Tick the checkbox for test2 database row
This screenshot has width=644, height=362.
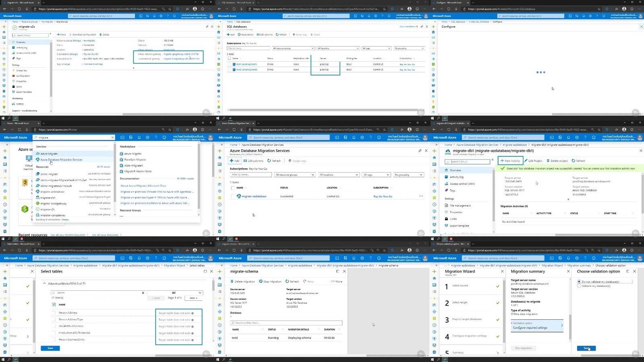229,70
